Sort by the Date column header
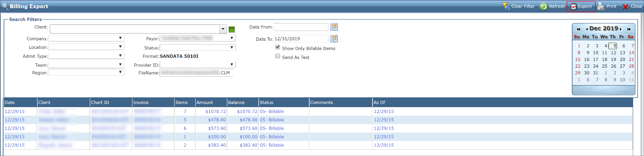Screen dimensions: 644x156 pos(20,102)
